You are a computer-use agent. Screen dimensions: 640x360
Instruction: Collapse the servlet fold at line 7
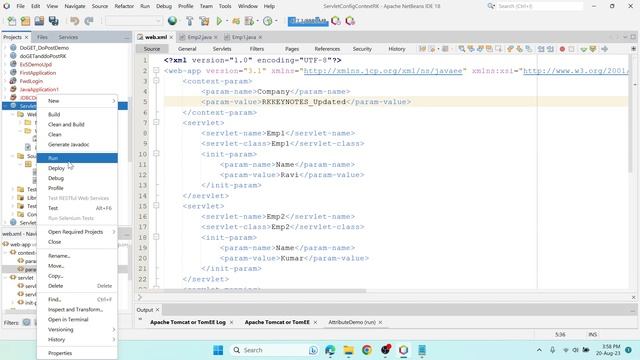coord(156,122)
